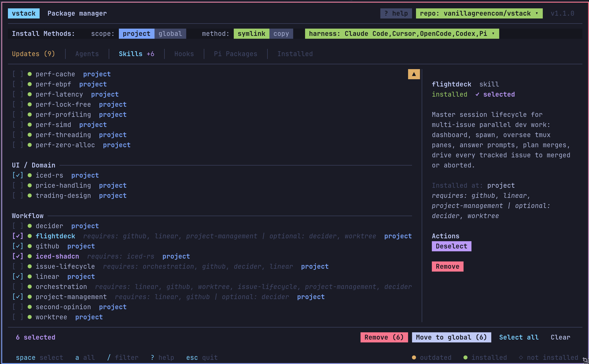
Task: Open the harness selection dropdown
Action: 402,34
